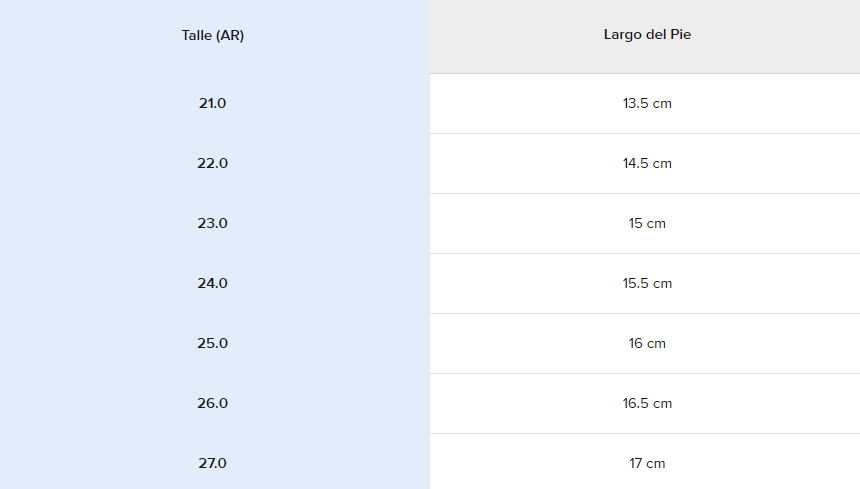Click the 13.5 cm foot length cell
This screenshot has height=489, width=860.
[x=647, y=103]
